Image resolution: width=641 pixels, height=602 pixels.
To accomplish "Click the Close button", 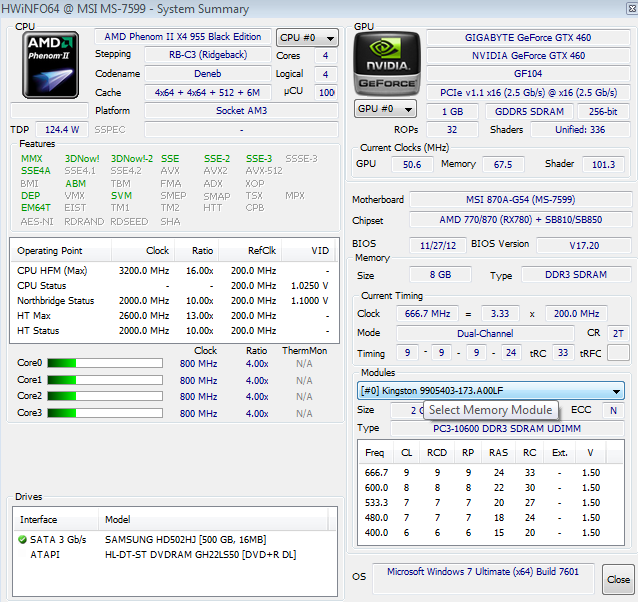I will click(x=618, y=580).
